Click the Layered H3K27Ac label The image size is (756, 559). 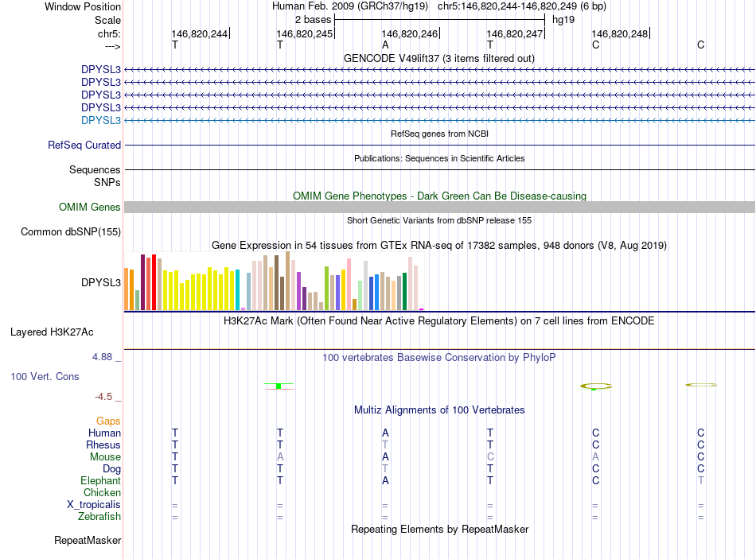(52, 332)
